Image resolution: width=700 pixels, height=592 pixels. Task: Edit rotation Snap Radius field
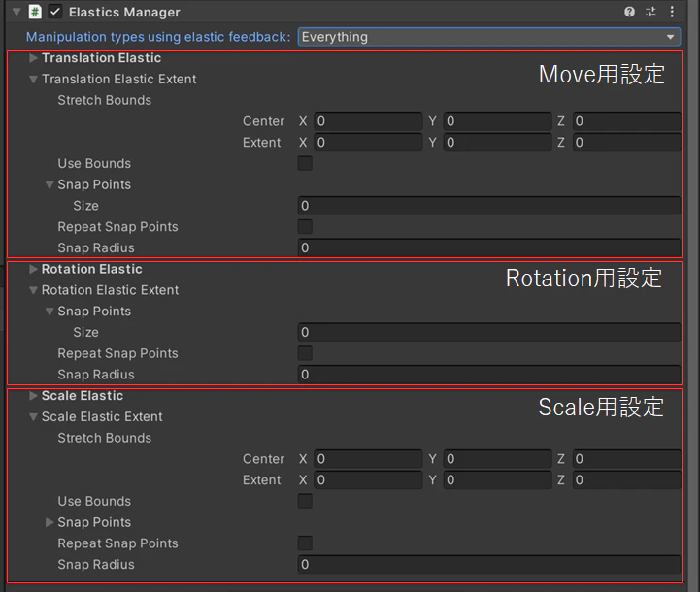(x=489, y=375)
